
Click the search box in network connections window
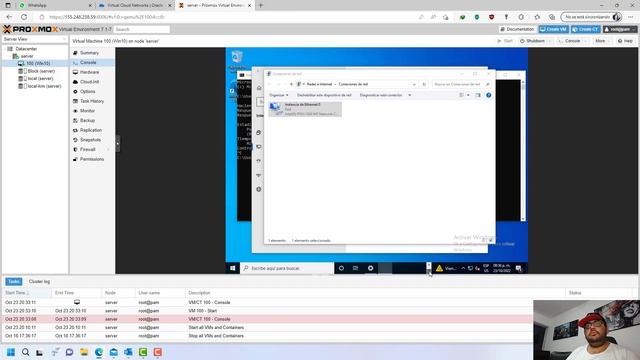461,84
